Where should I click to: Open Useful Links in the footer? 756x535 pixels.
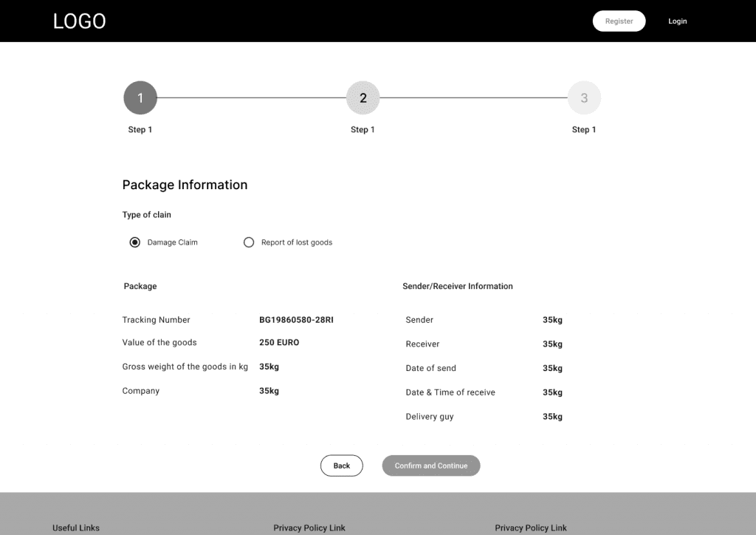tap(76, 528)
